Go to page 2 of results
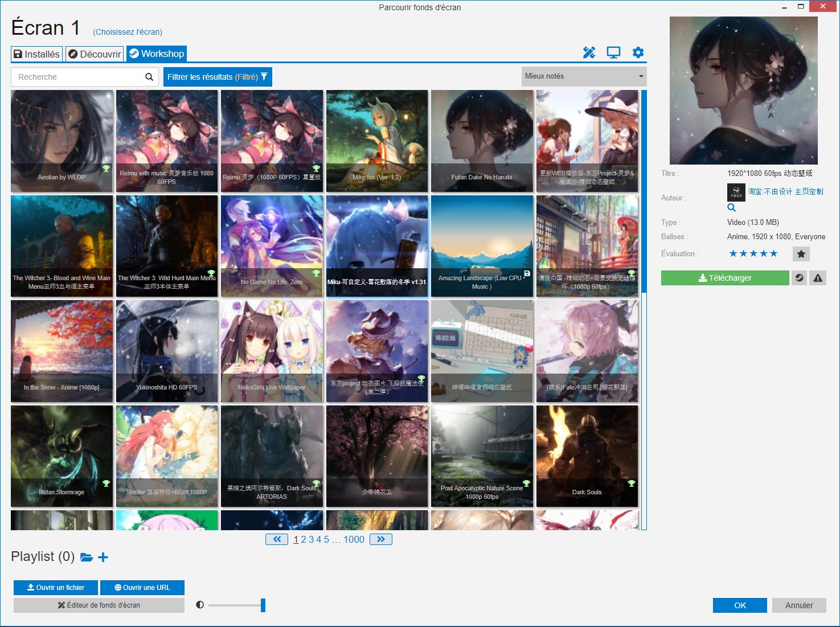The image size is (840, 627). tap(304, 539)
